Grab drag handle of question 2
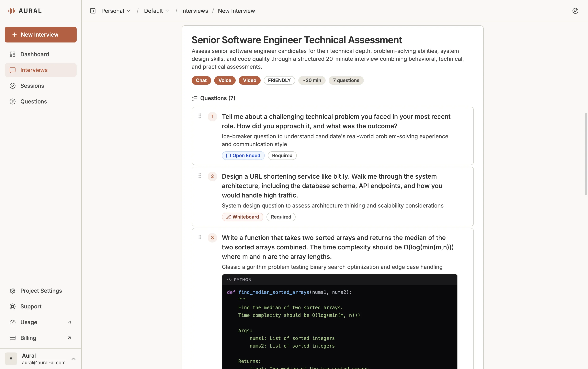 [x=200, y=176]
